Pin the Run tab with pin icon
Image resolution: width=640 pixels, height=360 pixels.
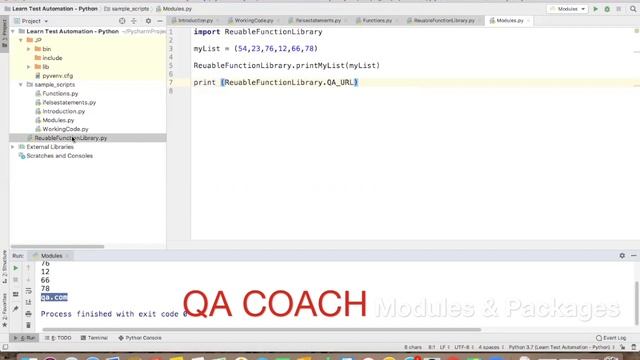pyautogui.click(x=16, y=309)
